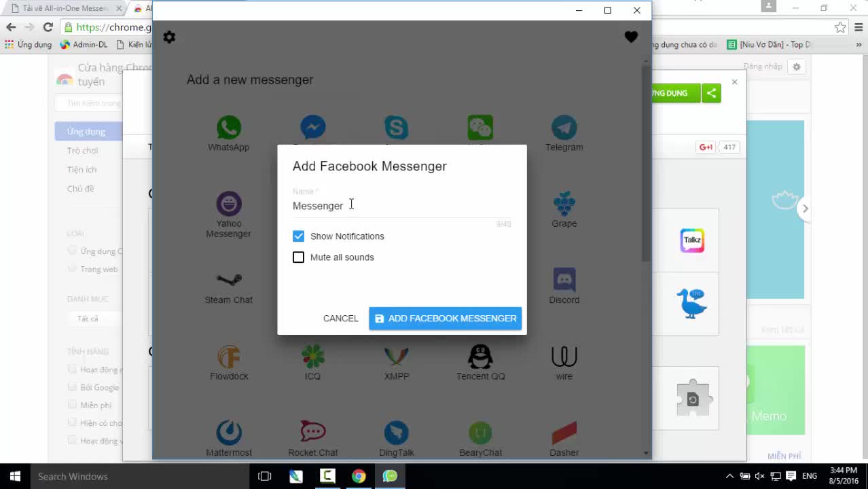Click the ENG language indicator
This screenshot has height=489, width=868.
coord(809,476)
